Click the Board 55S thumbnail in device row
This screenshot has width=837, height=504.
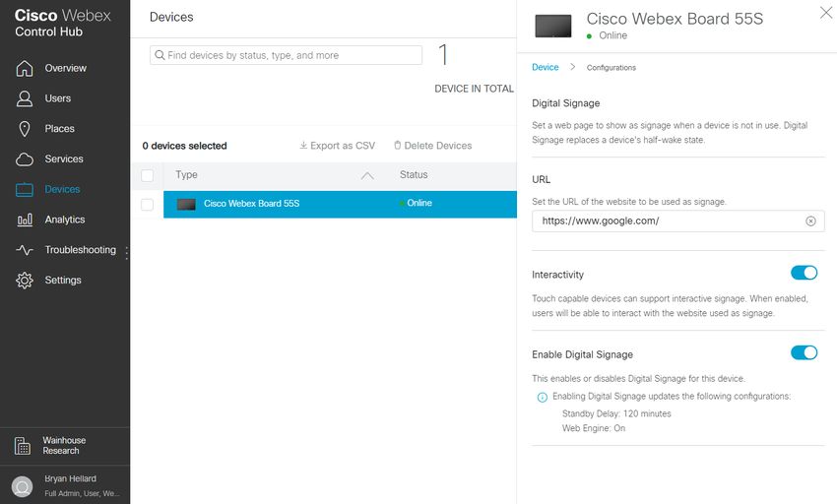coord(186,204)
